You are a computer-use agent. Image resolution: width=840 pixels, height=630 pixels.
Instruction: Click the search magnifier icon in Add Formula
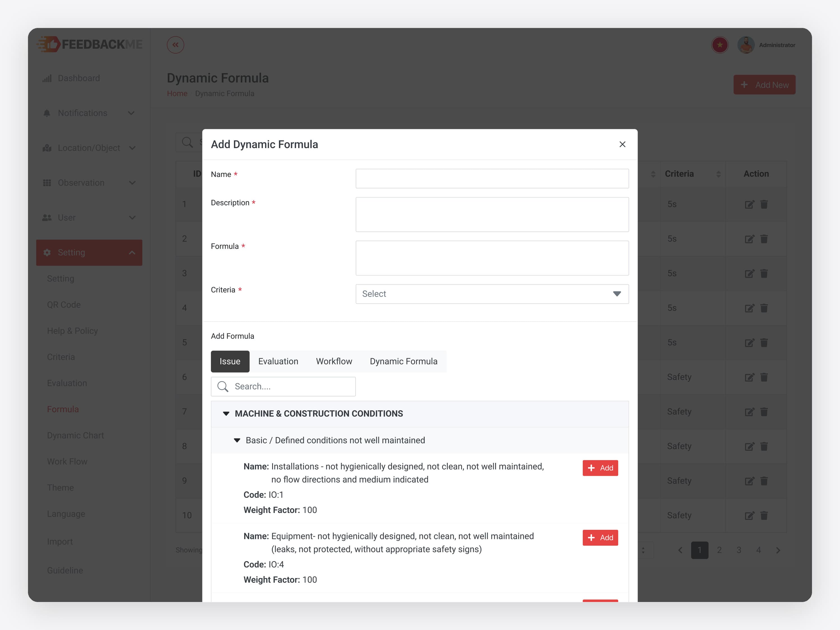[x=223, y=387]
